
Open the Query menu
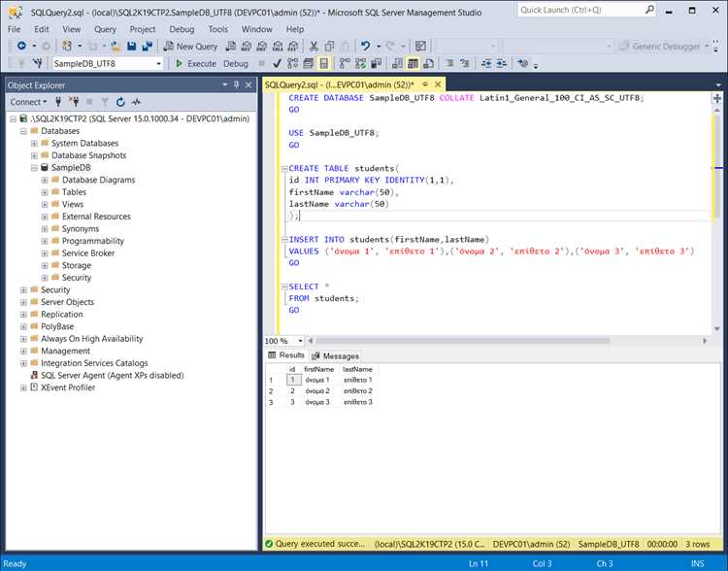pos(105,29)
